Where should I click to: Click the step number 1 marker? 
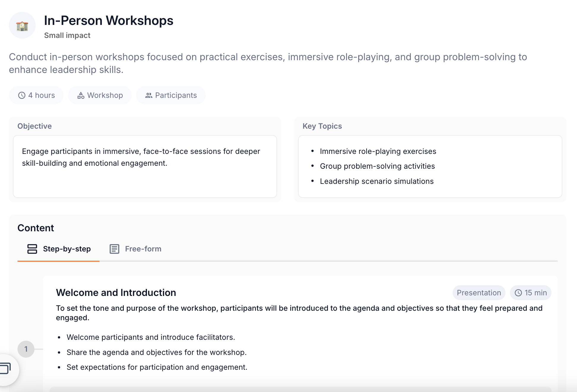(26, 349)
